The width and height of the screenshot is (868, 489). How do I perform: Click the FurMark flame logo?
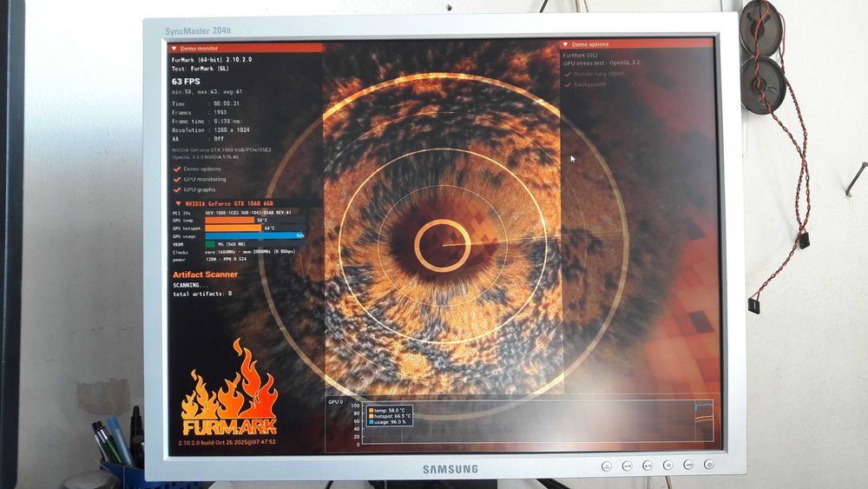(229, 387)
